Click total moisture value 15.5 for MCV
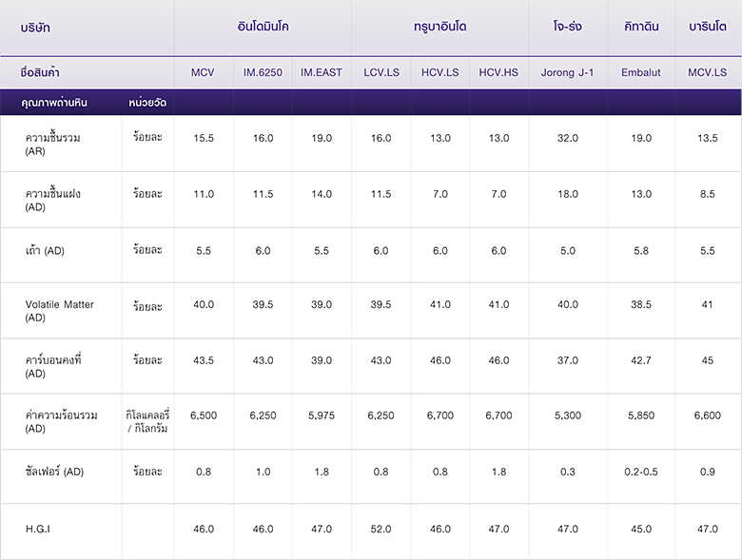 coord(204,138)
